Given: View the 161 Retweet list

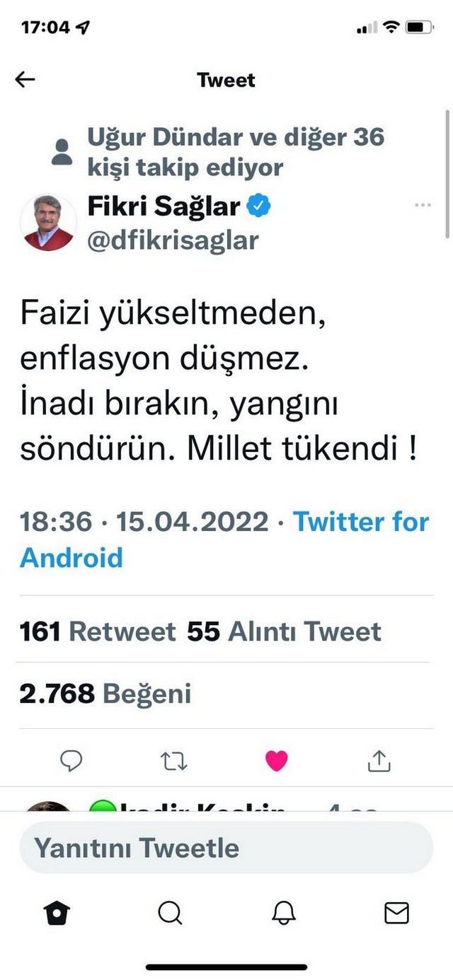Looking at the screenshot, I should (98, 631).
